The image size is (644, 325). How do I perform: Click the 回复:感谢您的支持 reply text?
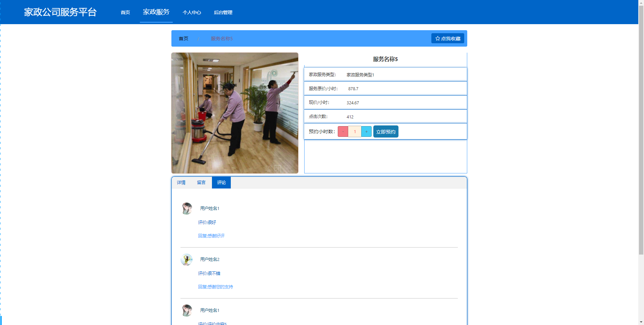coord(215,287)
